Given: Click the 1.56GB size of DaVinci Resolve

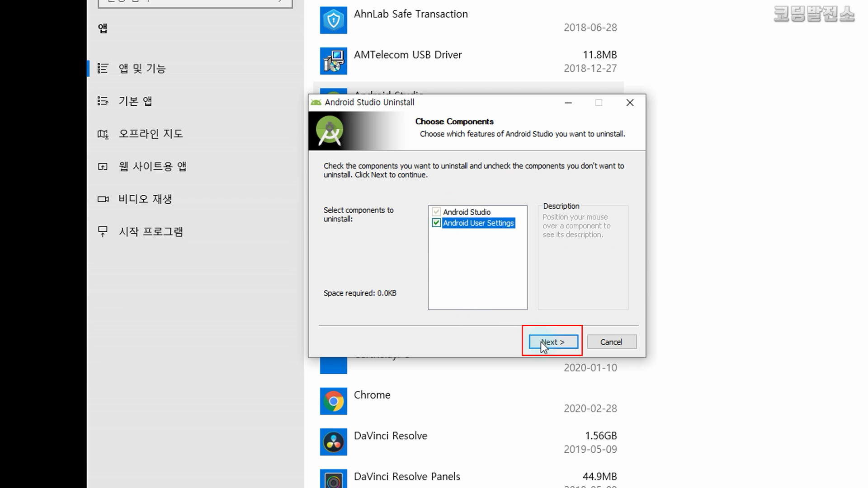Looking at the screenshot, I should coord(601,436).
